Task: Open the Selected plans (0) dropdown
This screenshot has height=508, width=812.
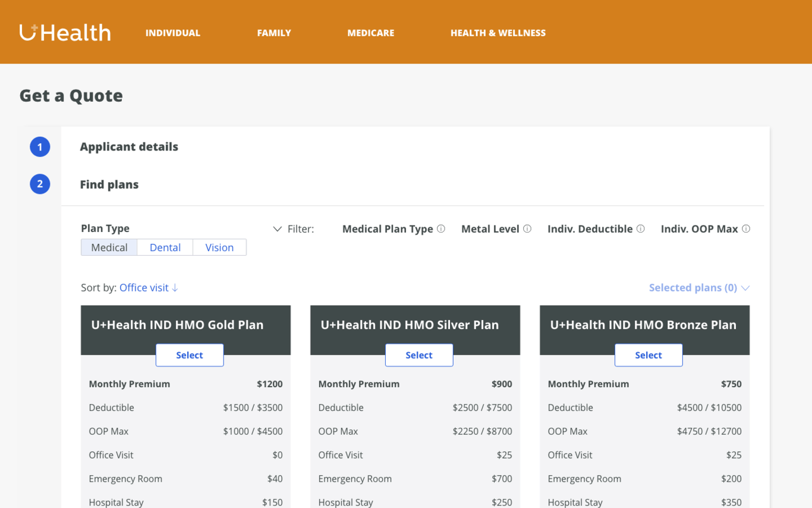Action: 698,288
